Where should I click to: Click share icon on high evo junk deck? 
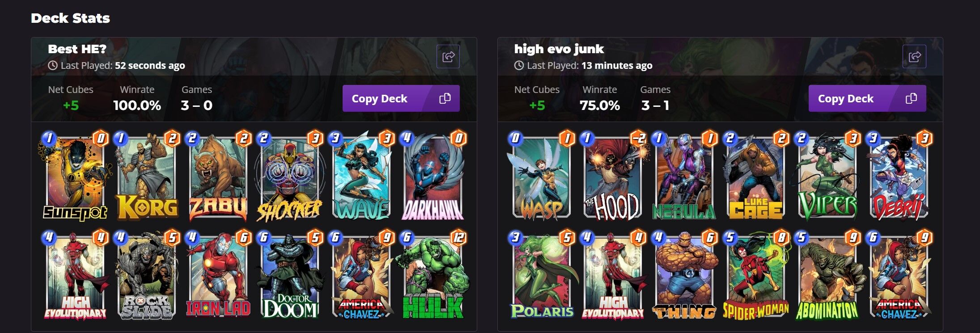(914, 57)
